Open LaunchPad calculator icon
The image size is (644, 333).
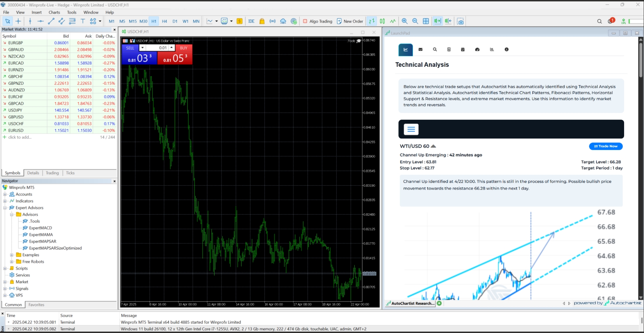pyautogui.click(x=449, y=50)
